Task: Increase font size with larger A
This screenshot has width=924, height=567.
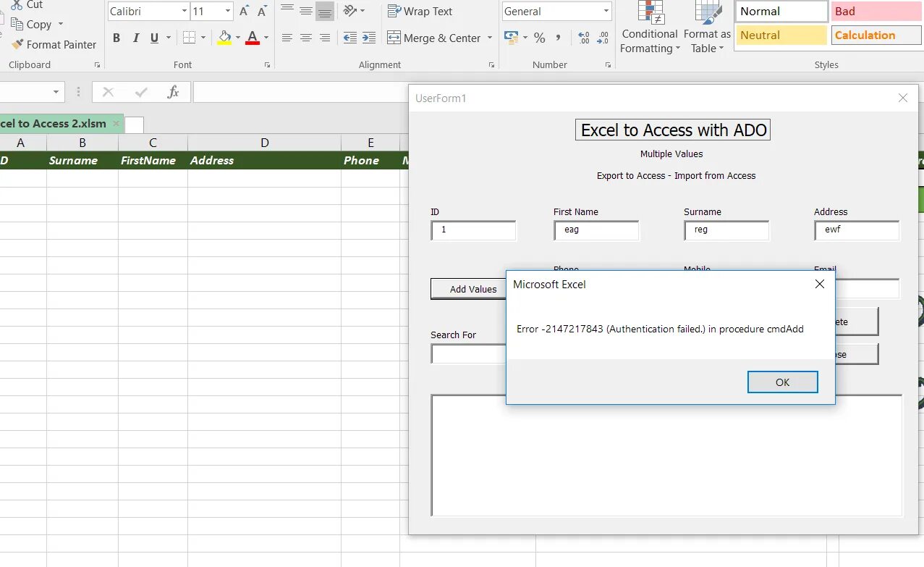Action: coord(244,11)
